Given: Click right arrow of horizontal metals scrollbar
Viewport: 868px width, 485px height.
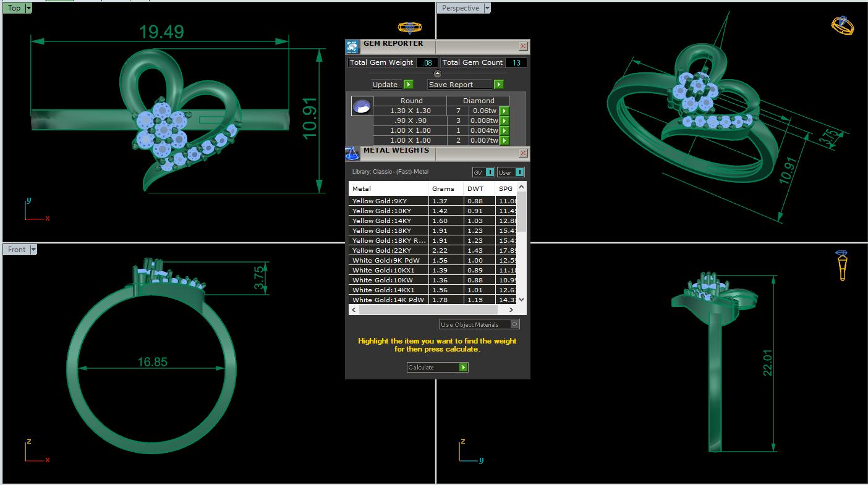Looking at the screenshot, I should tap(512, 310).
